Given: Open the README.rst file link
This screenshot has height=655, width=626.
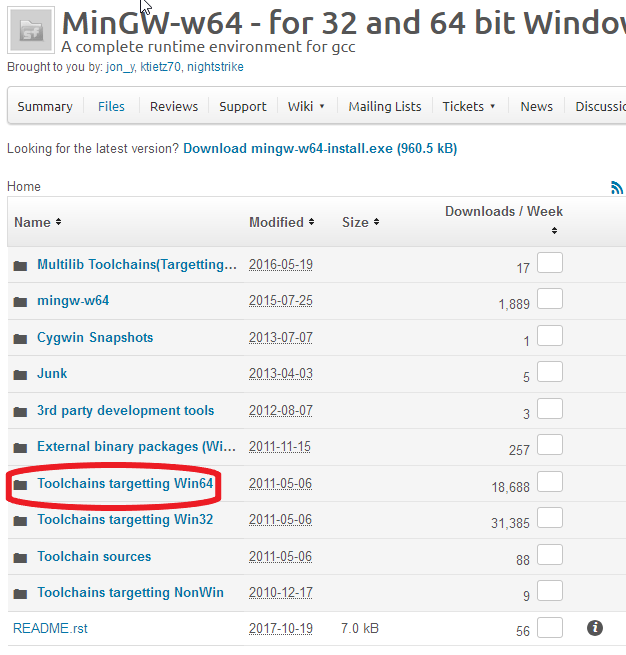Looking at the screenshot, I should pos(51,629).
